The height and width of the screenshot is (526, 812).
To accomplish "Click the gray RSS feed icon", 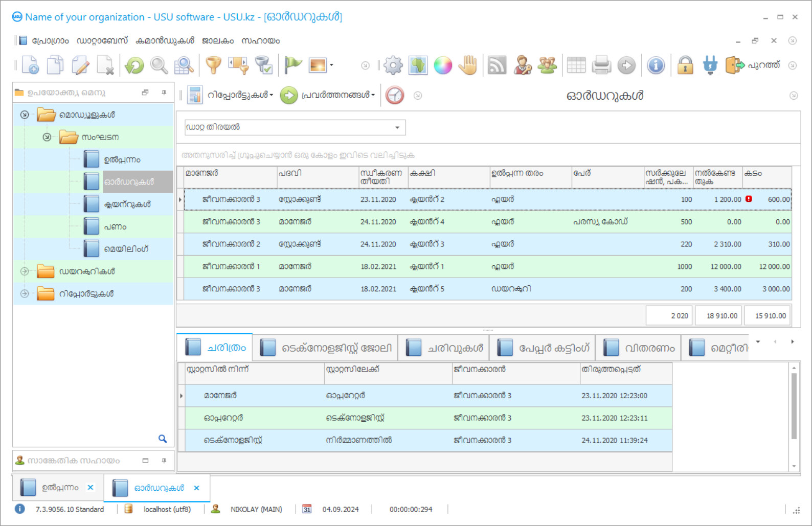I will (x=497, y=65).
